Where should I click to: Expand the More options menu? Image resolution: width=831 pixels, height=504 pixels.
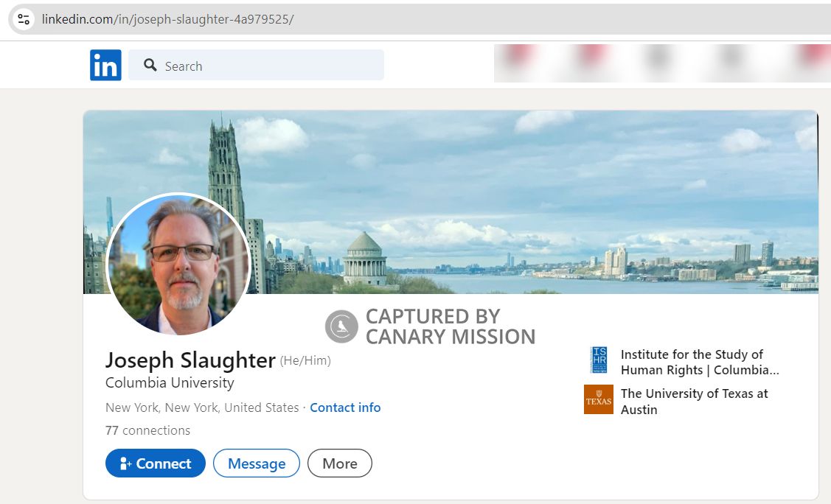click(x=339, y=463)
